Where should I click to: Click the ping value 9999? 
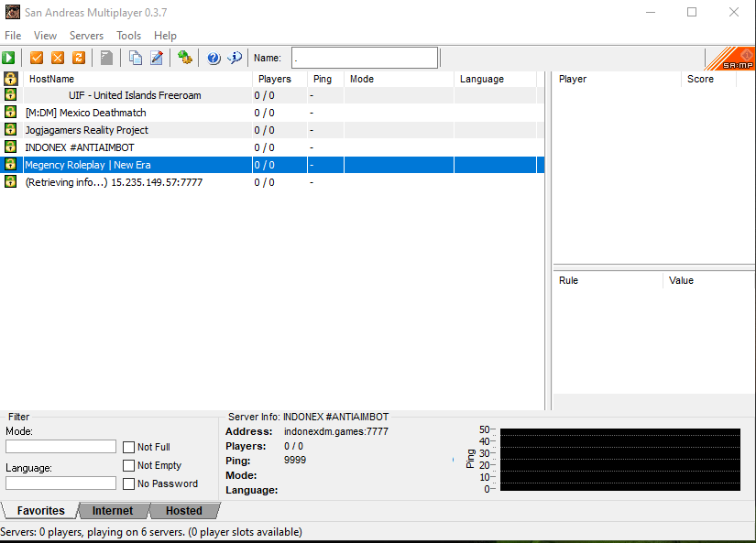coord(295,460)
